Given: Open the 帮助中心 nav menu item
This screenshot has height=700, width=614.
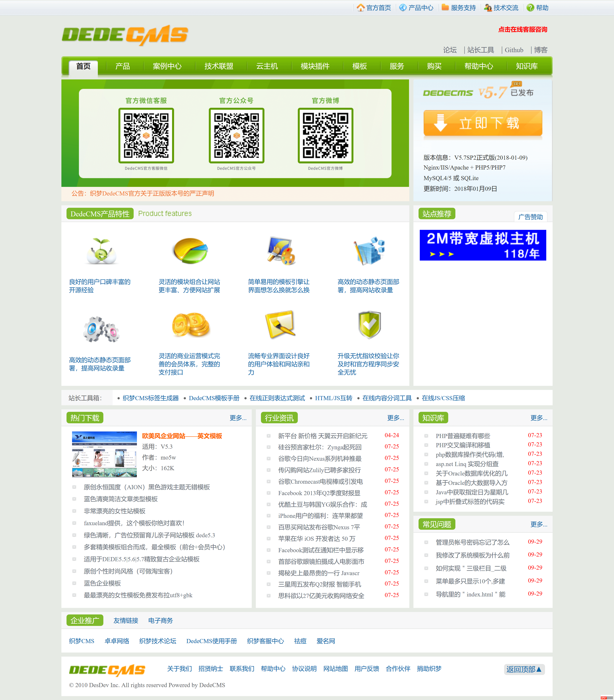Looking at the screenshot, I should [x=479, y=67].
